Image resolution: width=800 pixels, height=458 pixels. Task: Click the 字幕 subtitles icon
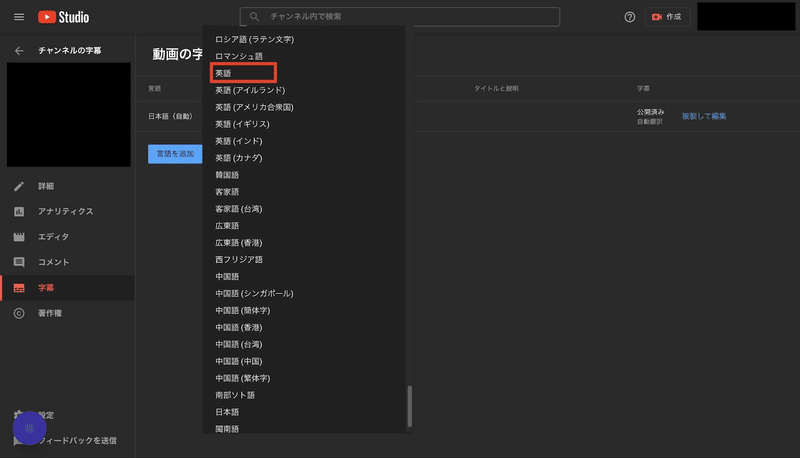click(x=19, y=288)
